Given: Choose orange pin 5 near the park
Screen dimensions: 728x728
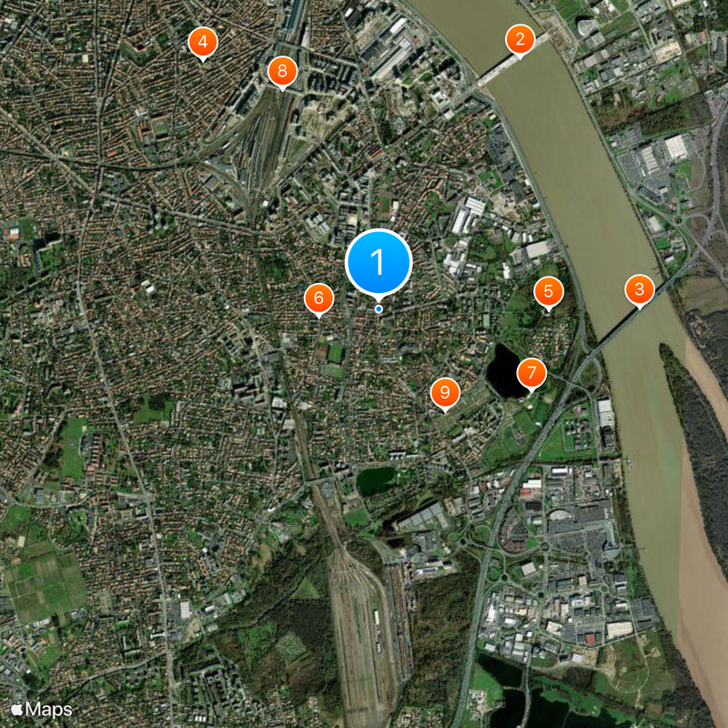Looking at the screenshot, I should [549, 291].
